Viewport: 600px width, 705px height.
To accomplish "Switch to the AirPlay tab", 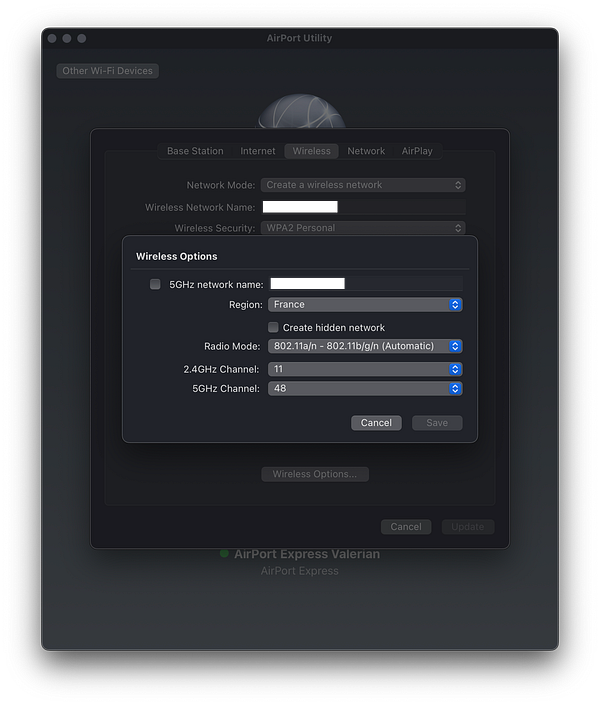I will pyautogui.click(x=417, y=151).
